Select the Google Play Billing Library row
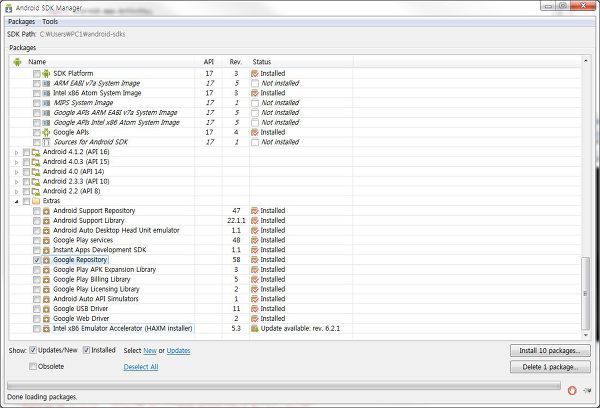The image size is (600, 408). (x=295, y=279)
